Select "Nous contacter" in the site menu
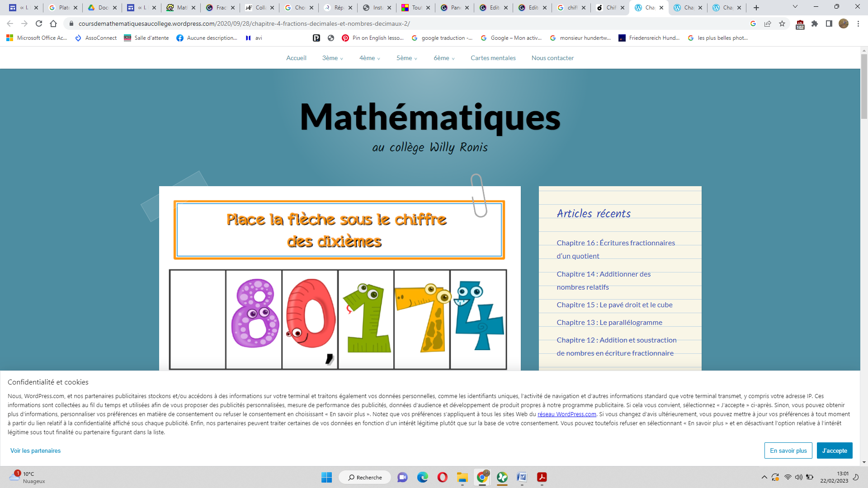Viewport: 868px width, 488px height. click(552, 58)
